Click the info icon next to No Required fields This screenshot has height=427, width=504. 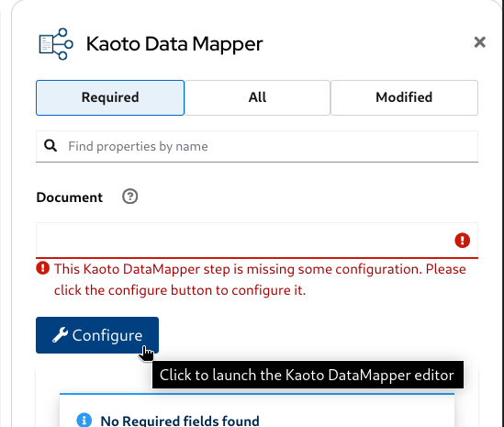coord(84,420)
